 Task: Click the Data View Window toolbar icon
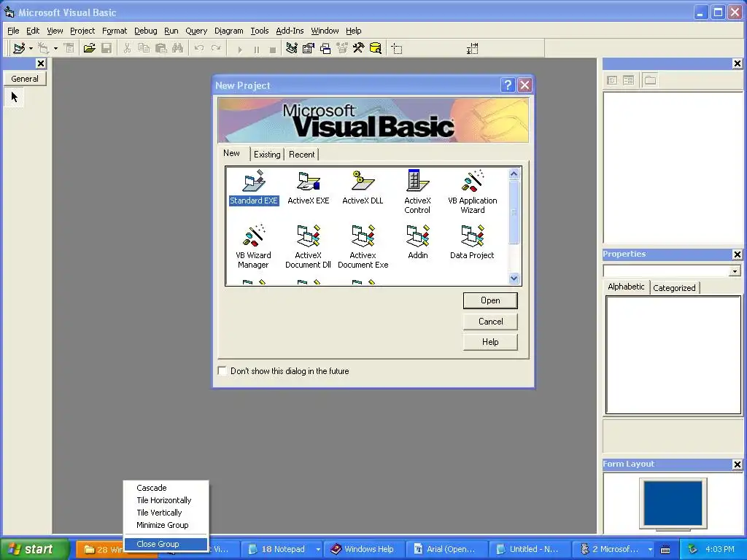tap(376, 48)
